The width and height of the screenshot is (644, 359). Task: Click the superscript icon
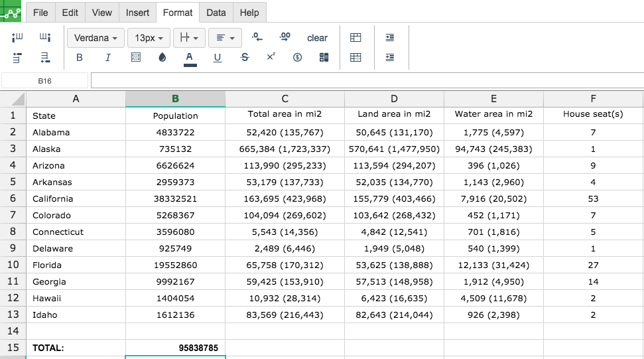coord(271,56)
